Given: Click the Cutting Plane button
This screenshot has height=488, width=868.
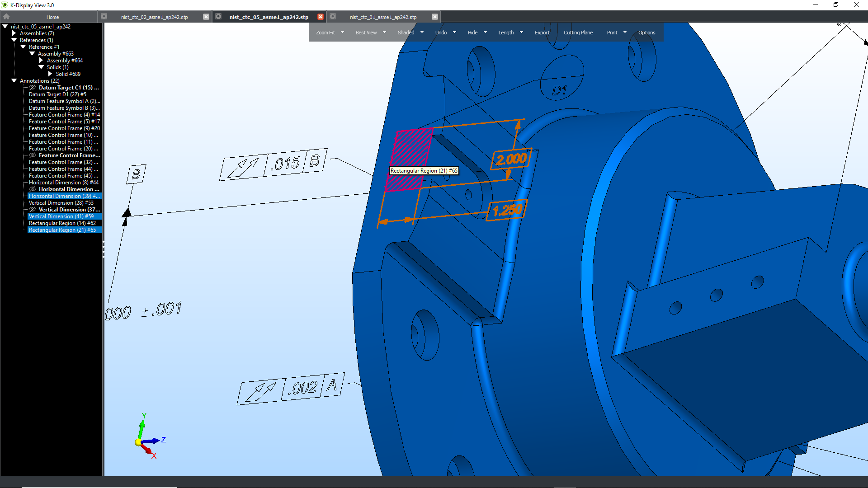Looking at the screenshot, I should tap(578, 33).
